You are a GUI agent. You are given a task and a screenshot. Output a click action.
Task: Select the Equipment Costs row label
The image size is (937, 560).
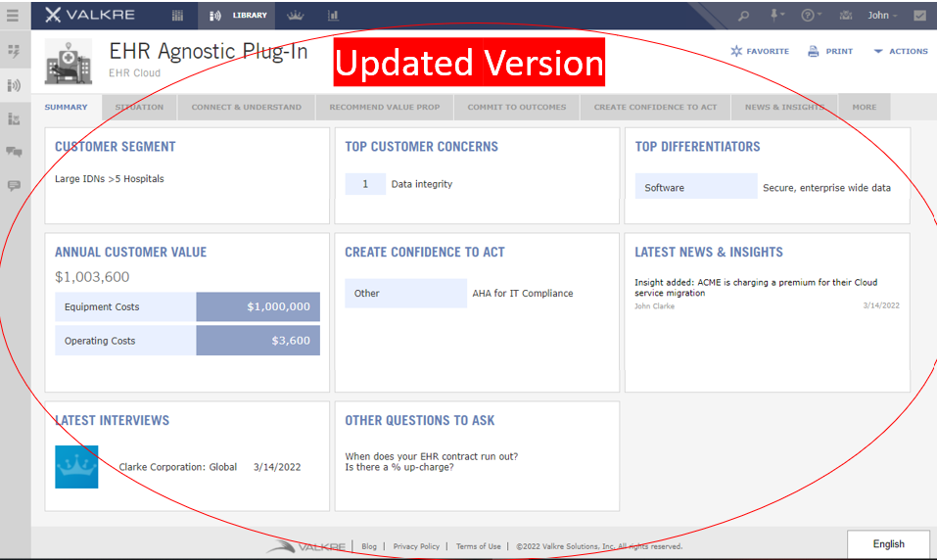tap(125, 306)
